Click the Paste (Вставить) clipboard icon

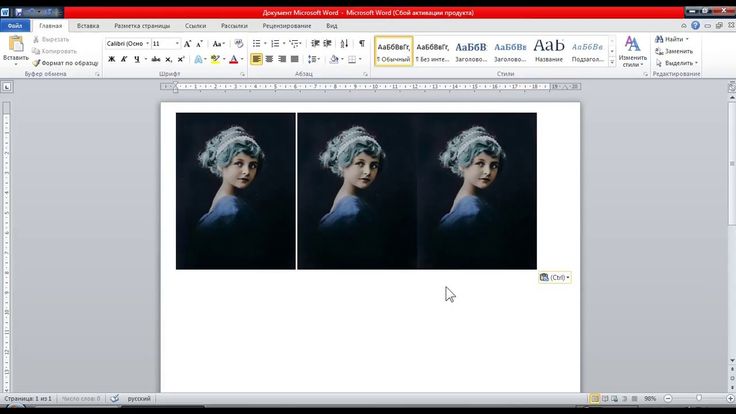[x=16, y=44]
